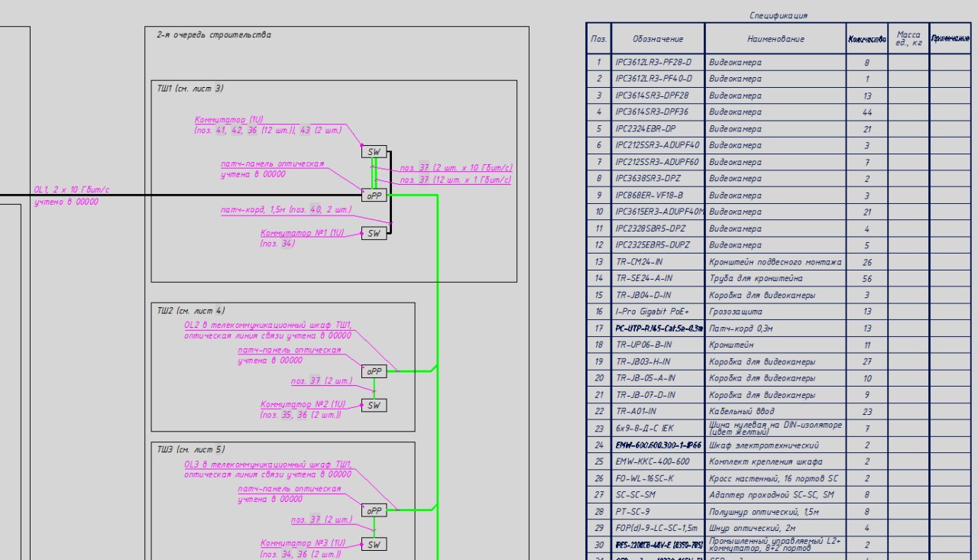Click the 'Спецификация' table title
The width and height of the screenshot is (978, 560).
pyautogui.click(x=779, y=15)
